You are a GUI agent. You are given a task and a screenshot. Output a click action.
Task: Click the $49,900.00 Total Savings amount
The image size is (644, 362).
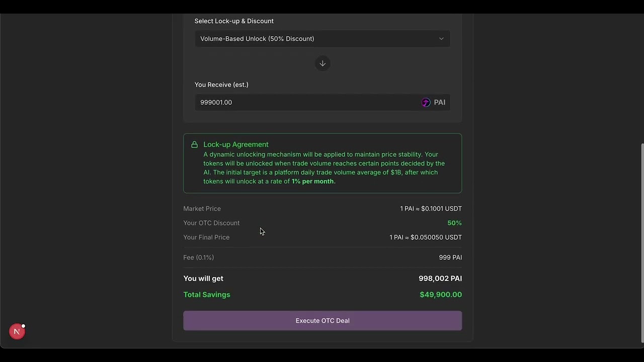coord(440,295)
